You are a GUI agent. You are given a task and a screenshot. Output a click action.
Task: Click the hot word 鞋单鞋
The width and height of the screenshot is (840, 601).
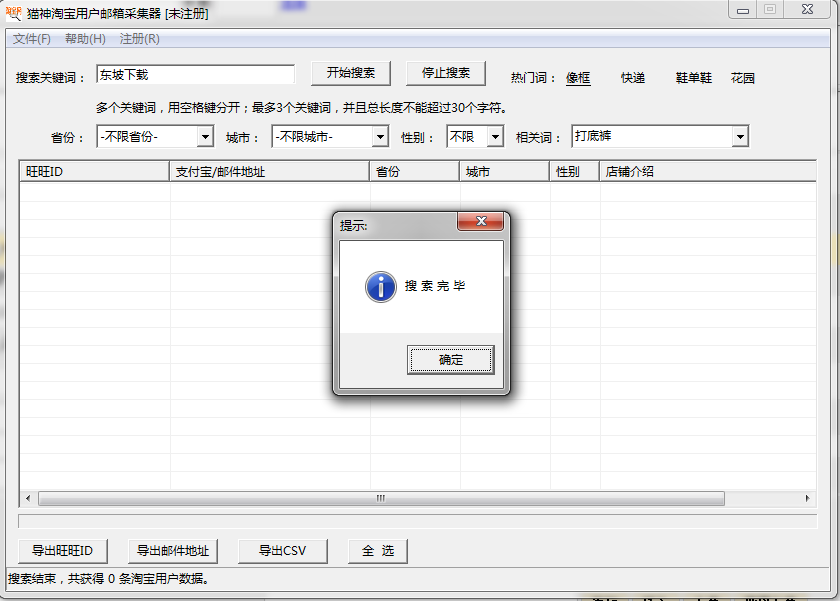tap(694, 78)
